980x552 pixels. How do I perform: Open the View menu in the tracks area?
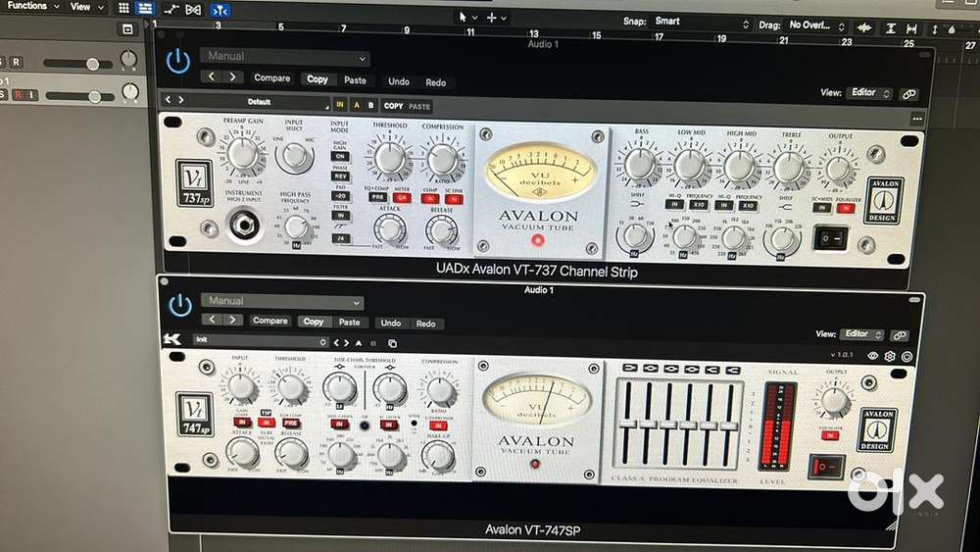click(x=84, y=7)
